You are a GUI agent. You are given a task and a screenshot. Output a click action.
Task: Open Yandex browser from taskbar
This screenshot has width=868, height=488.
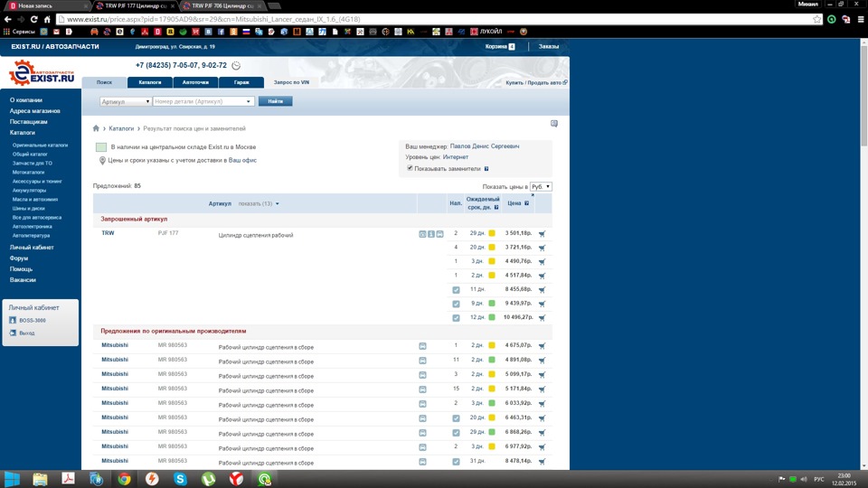pyautogui.click(x=236, y=479)
